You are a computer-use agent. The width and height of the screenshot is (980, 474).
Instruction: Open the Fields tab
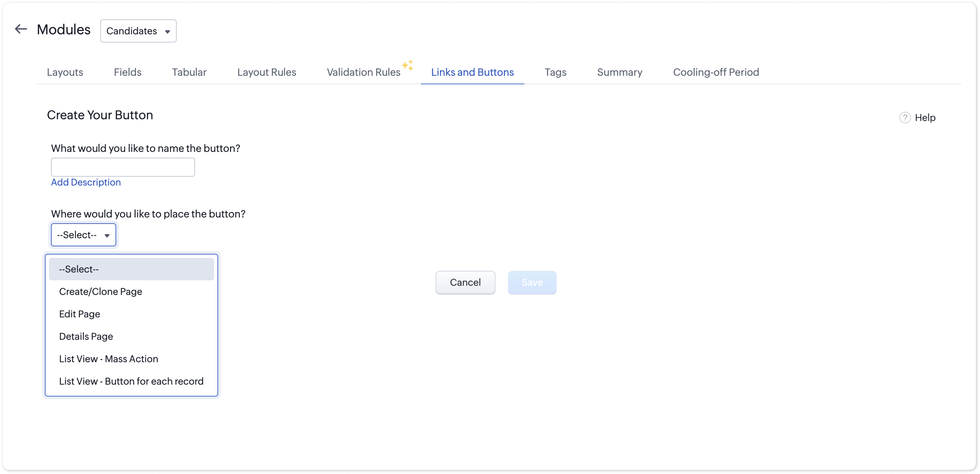[x=127, y=72]
